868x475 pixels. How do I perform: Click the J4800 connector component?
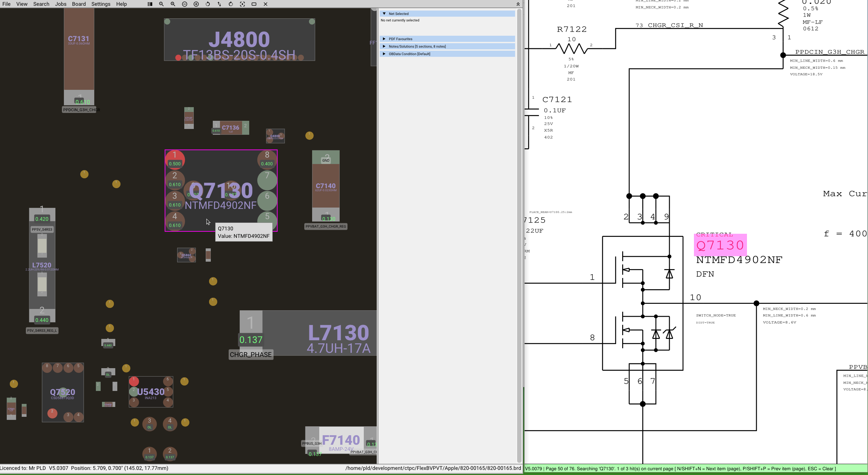click(239, 39)
